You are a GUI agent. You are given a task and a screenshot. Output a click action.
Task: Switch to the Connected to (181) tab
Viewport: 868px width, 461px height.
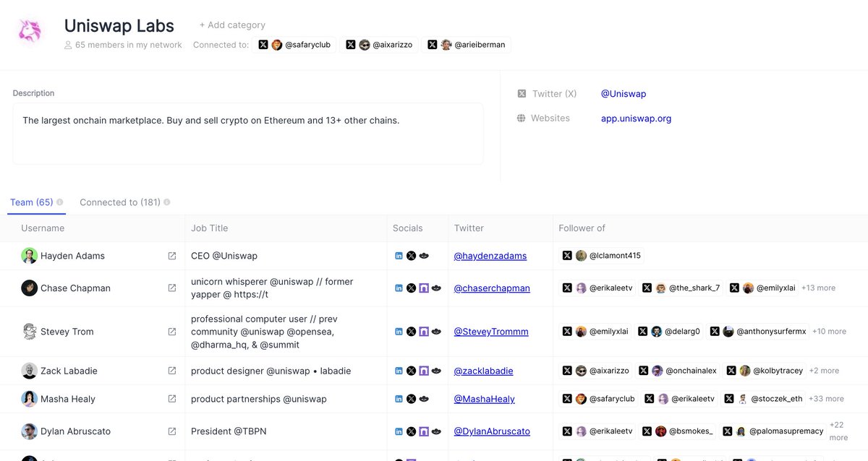(120, 202)
